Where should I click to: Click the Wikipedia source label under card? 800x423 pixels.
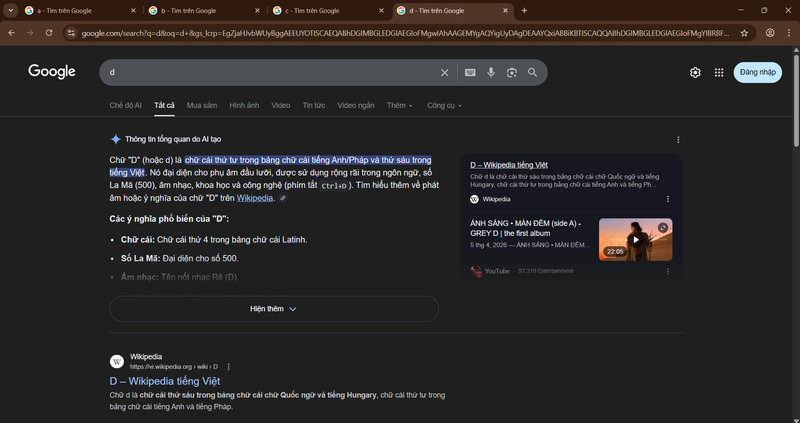[x=496, y=199]
